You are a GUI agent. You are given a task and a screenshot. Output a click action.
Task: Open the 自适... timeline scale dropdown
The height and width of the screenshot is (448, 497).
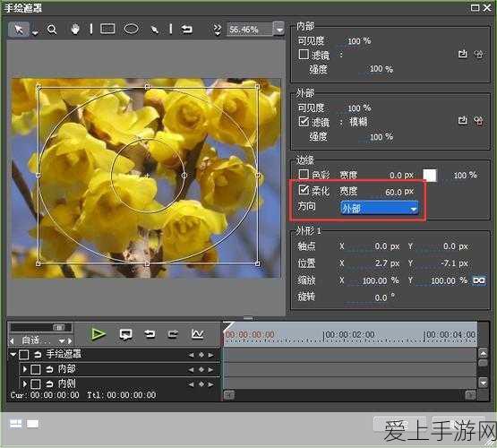tap(62, 340)
